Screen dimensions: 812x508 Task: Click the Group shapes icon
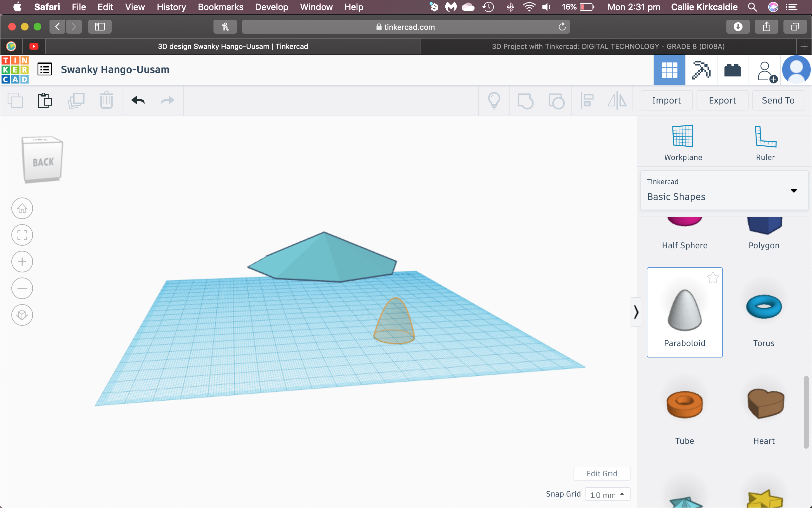pos(525,101)
